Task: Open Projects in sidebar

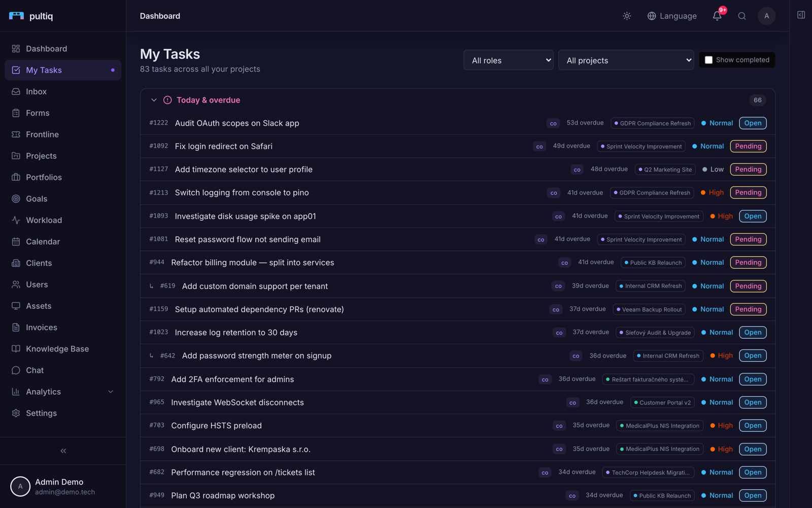Action: [x=63, y=156]
